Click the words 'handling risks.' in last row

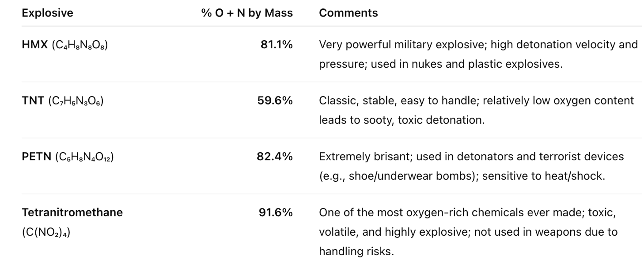(x=356, y=251)
